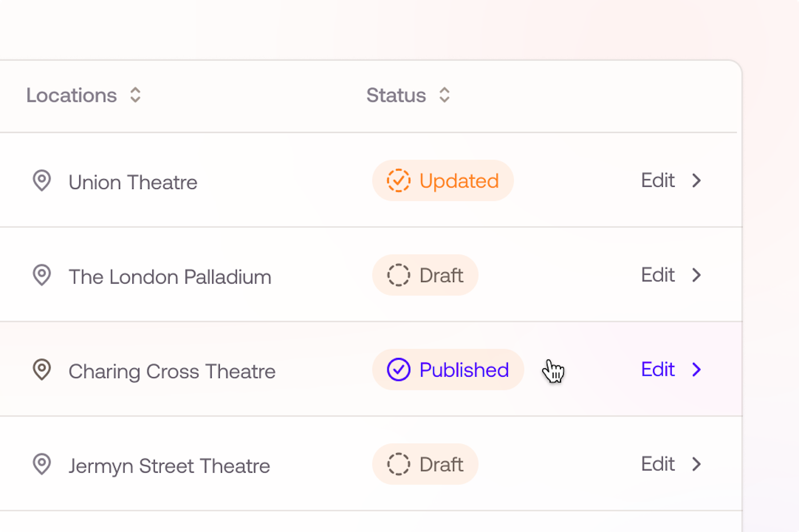Click the Locations column header label
Viewport: 799px width, 532px height.
click(71, 95)
